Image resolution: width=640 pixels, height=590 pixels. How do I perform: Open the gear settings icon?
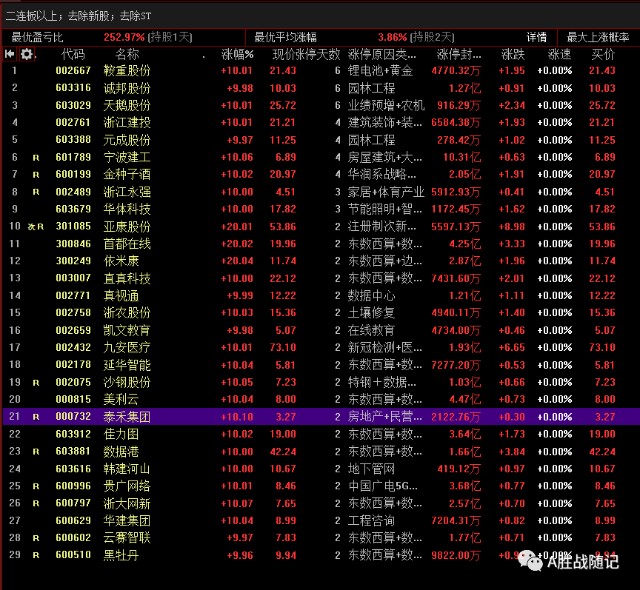(x=27, y=54)
